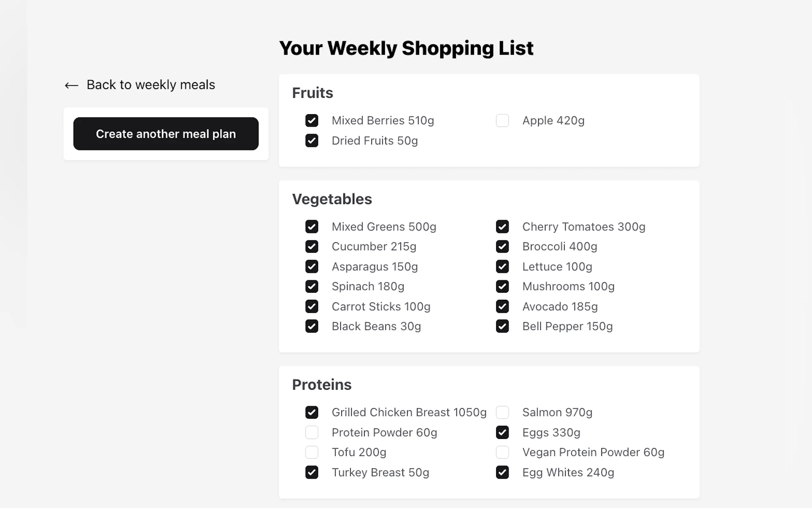Uncheck Broccoli 400g

[x=502, y=246]
